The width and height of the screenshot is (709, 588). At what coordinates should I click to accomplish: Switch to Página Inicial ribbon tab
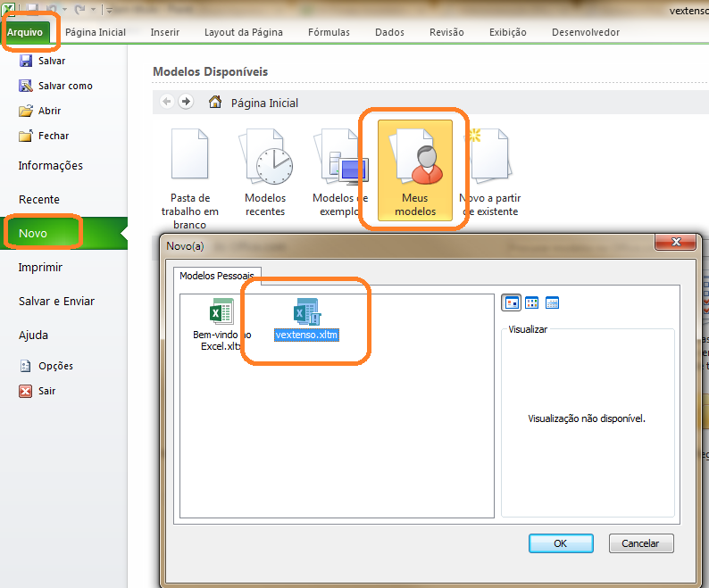(x=96, y=32)
